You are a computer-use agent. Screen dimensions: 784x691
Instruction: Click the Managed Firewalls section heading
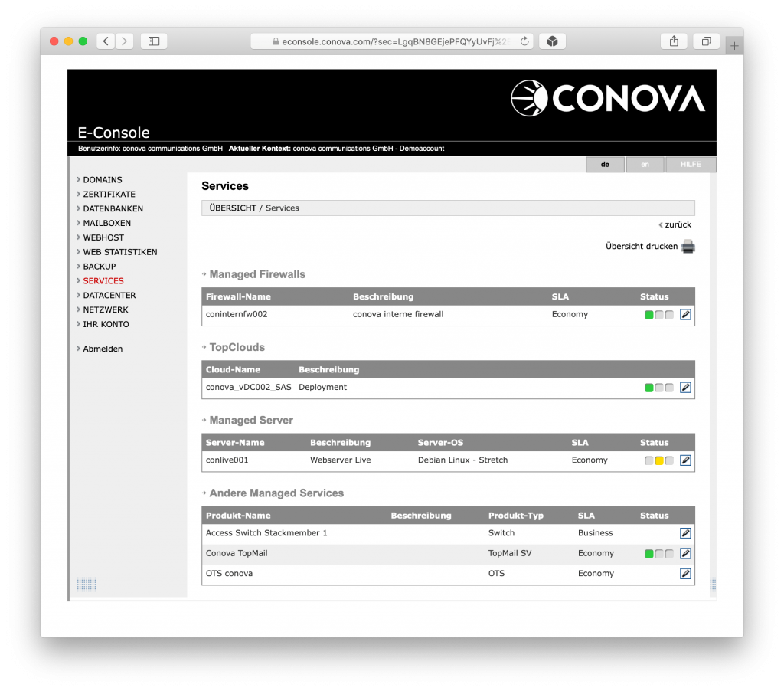coord(257,275)
